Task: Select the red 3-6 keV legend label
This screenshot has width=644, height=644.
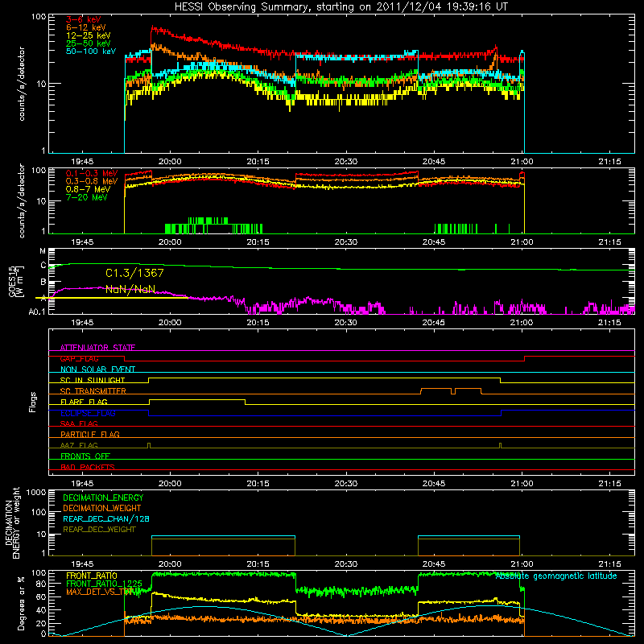Action: 83,19
